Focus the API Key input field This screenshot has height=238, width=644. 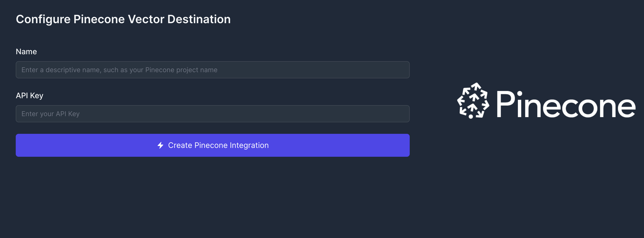pyautogui.click(x=213, y=114)
